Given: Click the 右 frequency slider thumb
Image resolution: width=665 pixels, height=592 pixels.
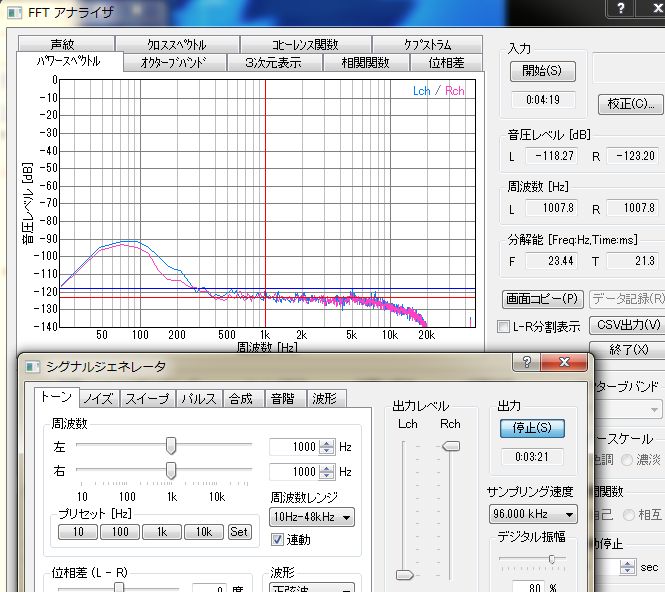Looking at the screenshot, I should click(170, 471).
